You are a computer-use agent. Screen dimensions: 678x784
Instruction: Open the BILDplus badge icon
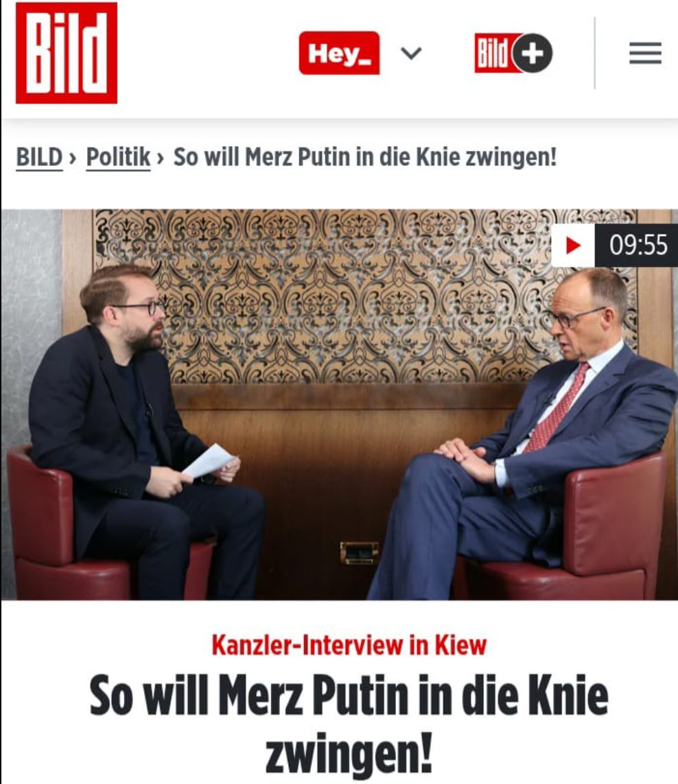pos(513,53)
